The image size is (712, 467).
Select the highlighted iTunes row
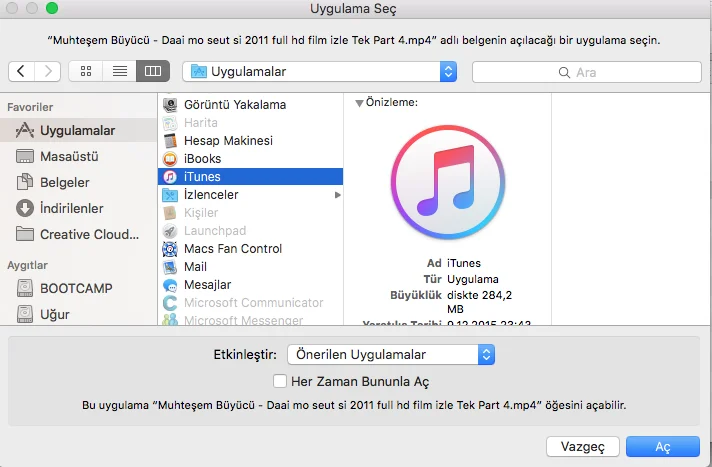click(250, 176)
